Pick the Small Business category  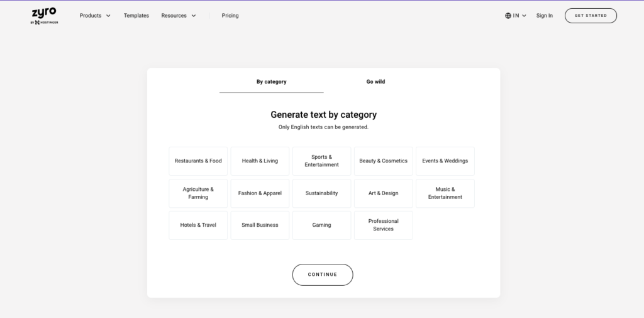coord(260,225)
